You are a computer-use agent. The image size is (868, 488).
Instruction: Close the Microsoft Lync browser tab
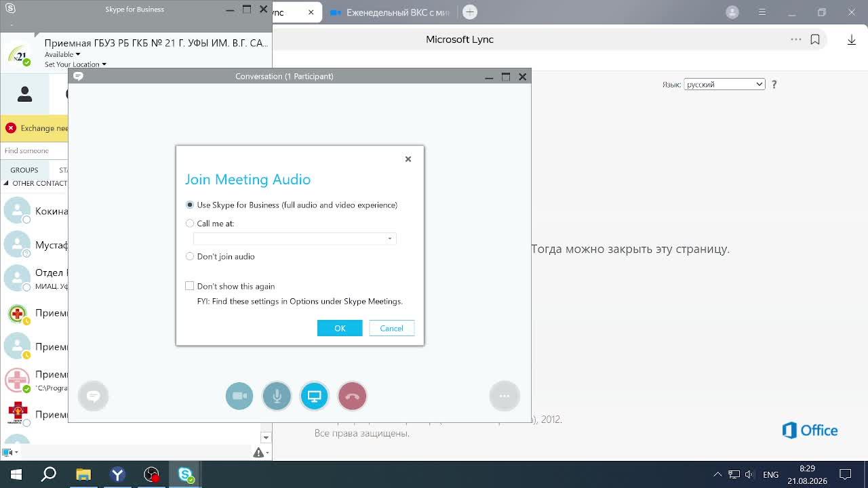pyautogui.click(x=311, y=12)
